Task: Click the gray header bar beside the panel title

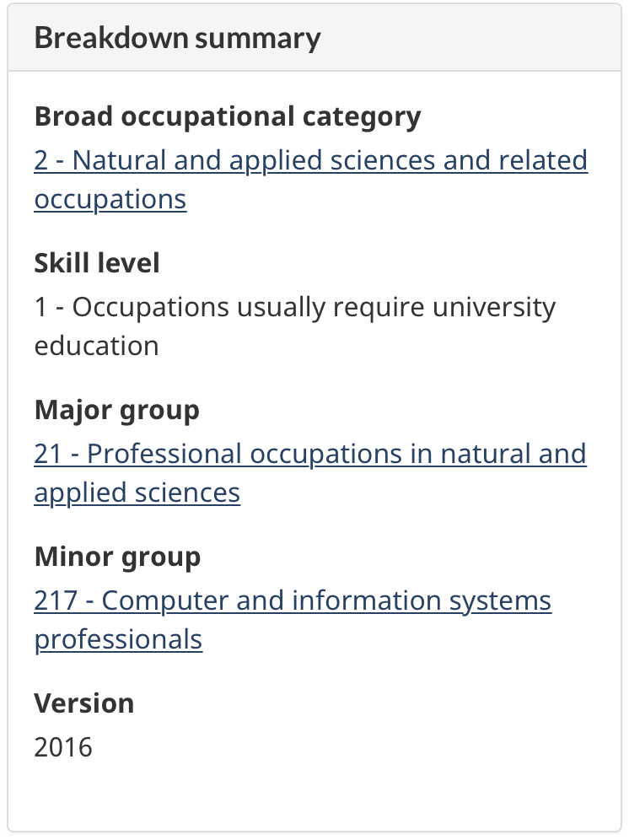Action: [x=472, y=38]
